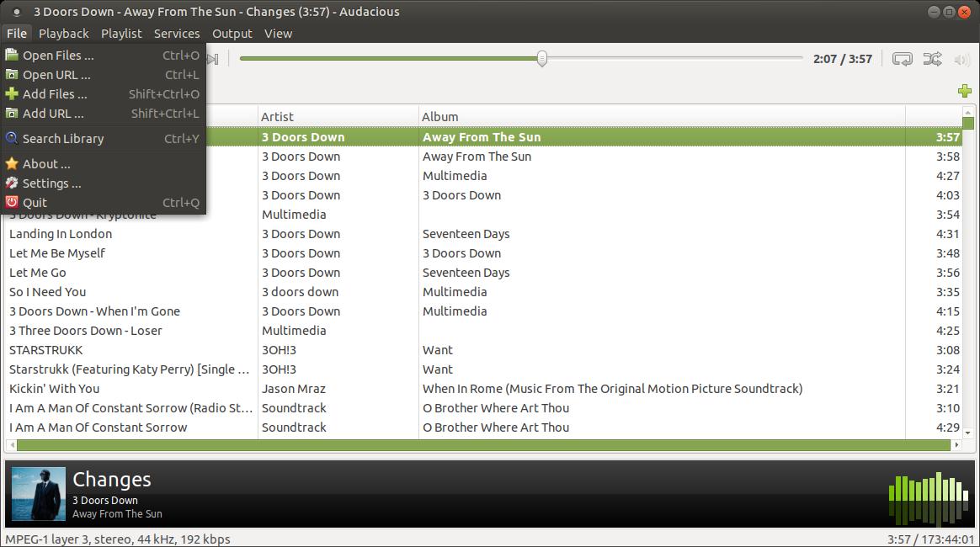Click the spectrum visualizer bars
980x547 pixels.
(929, 497)
